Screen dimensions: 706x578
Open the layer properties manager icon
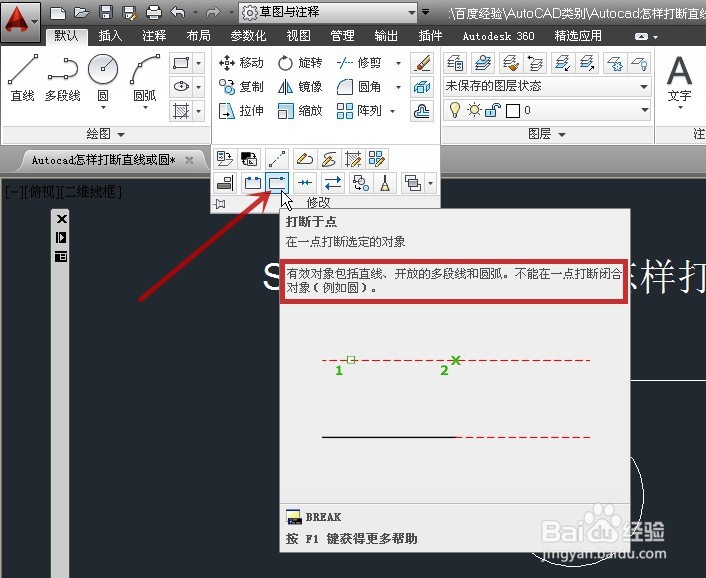click(455, 63)
